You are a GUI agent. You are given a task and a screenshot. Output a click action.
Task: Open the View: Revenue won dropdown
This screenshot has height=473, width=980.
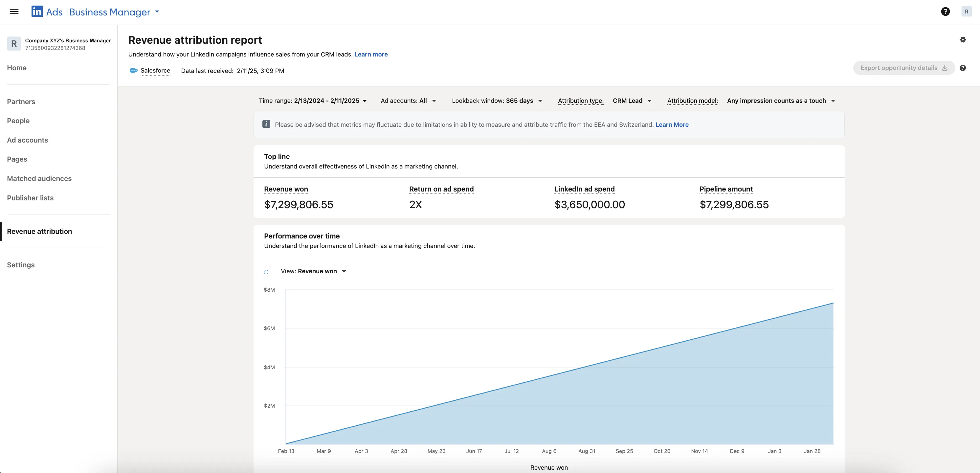pyautogui.click(x=314, y=271)
